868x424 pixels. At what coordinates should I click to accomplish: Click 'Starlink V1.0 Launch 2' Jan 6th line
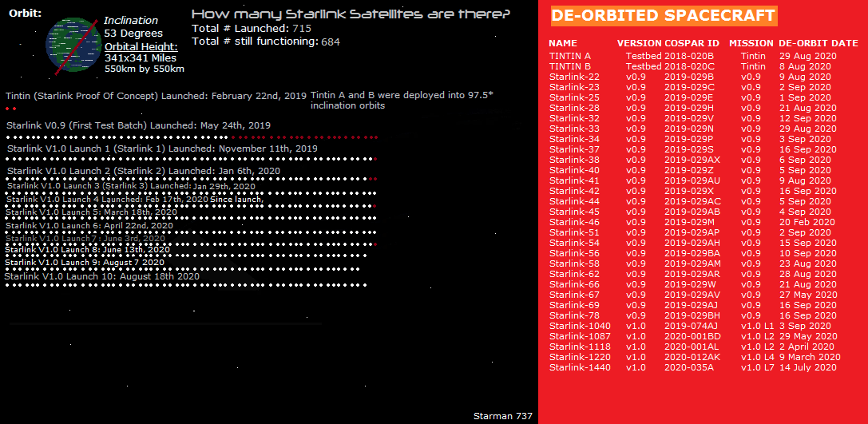tap(144, 171)
